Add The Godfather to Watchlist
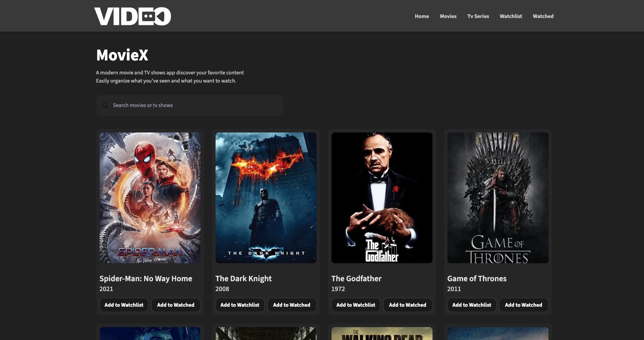Screen dimensions: 644x340 click(356, 305)
